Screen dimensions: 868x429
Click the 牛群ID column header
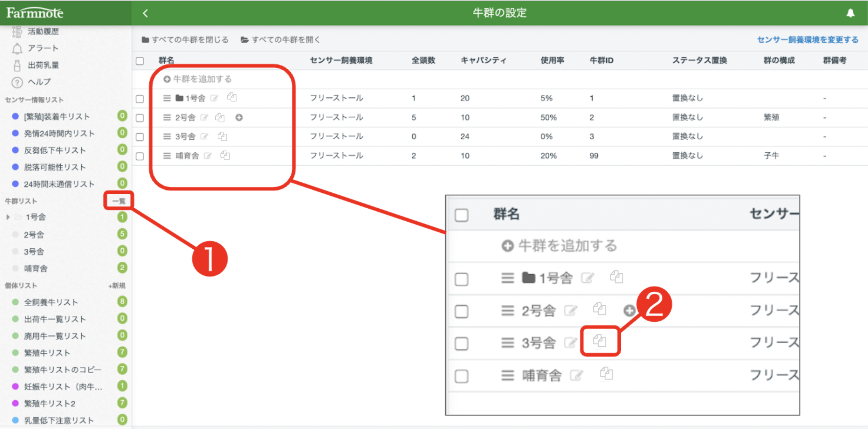(601, 60)
